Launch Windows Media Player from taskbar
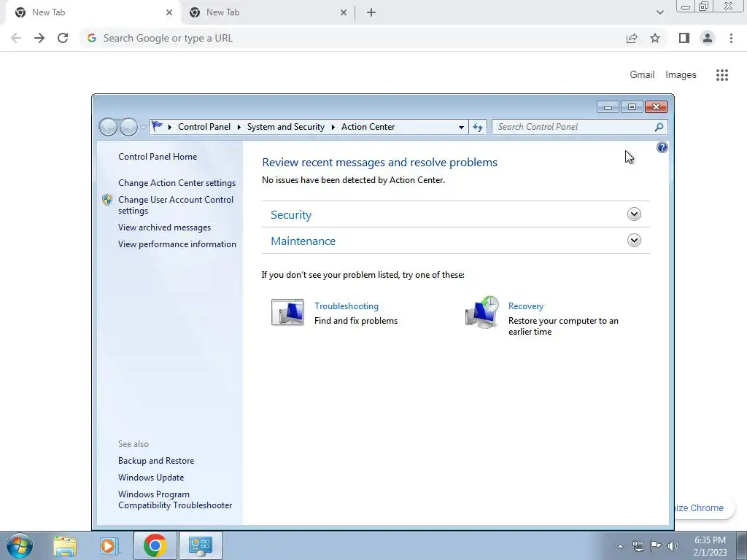The image size is (747, 560). [109, 545]
